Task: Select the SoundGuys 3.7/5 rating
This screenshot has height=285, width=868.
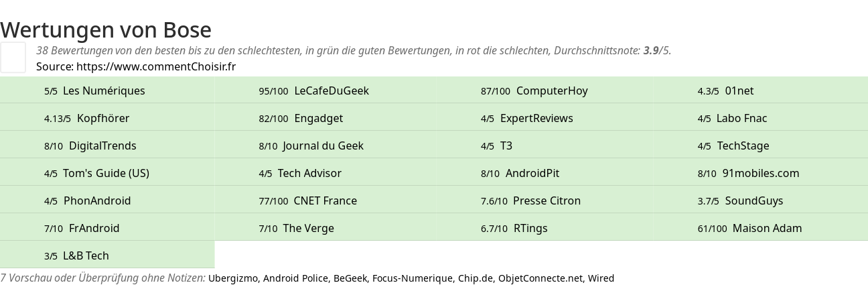Action: pyautogui.click(x=760, y=201)
